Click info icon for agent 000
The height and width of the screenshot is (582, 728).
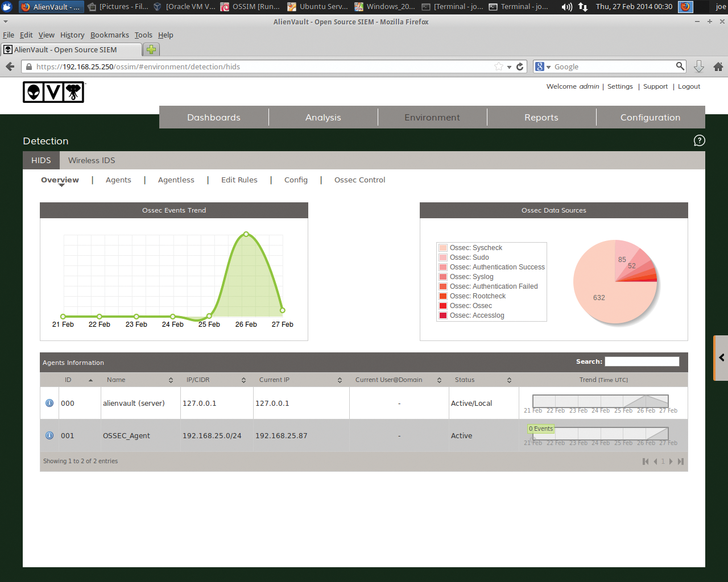pos(49,403)
